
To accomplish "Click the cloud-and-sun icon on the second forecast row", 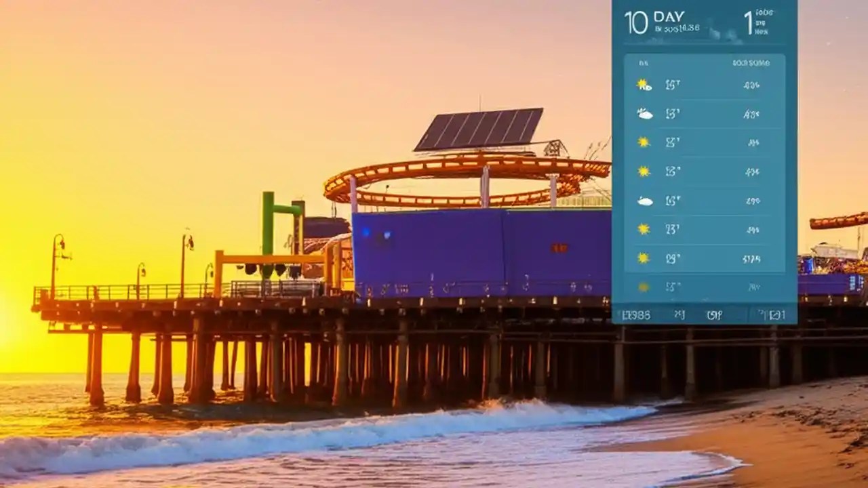I will click(x=644, y=113).
